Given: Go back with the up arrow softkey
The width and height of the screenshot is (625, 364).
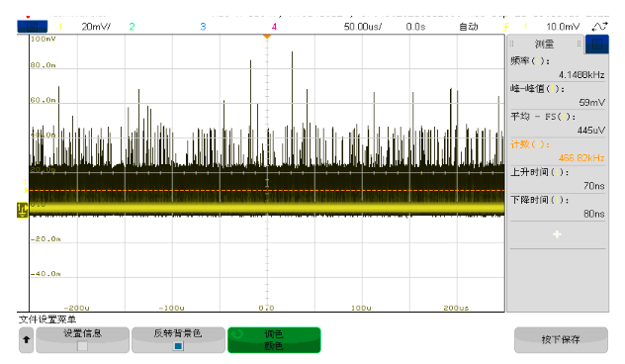Looking at the screenshot, I should pyautogui.click(x=27, y=340).
